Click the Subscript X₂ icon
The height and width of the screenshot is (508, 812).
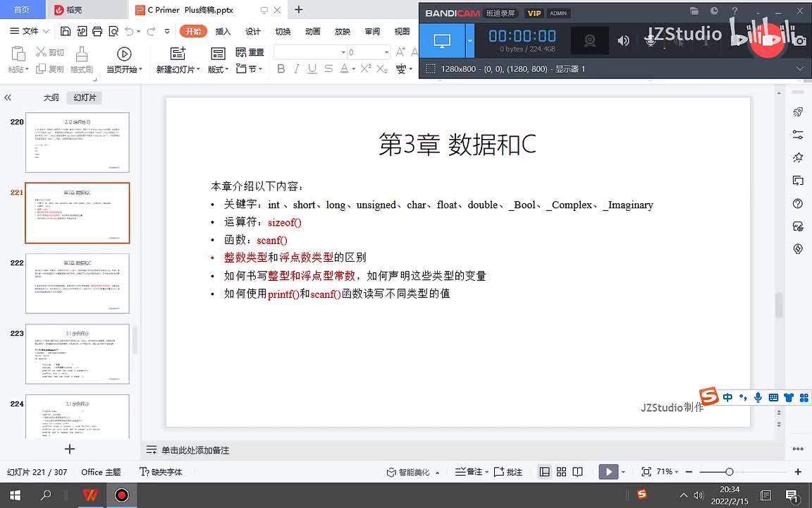click(x=381, y=68)
